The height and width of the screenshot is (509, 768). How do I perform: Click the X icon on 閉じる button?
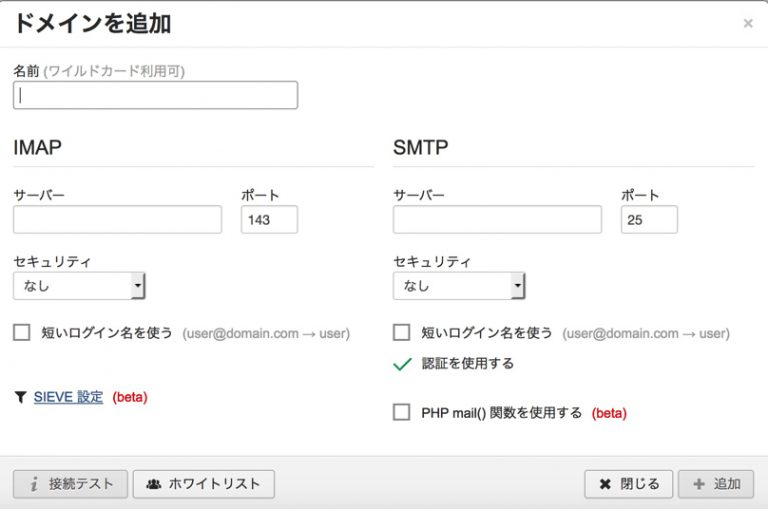click(604, 484)
